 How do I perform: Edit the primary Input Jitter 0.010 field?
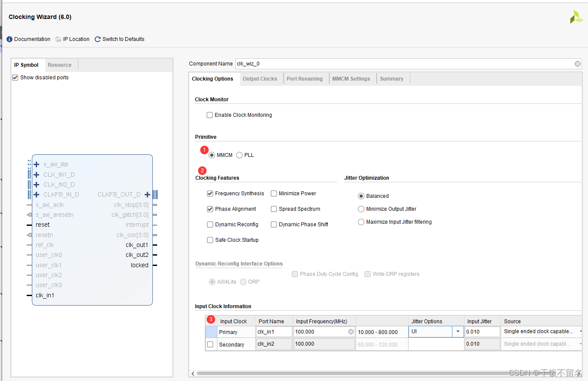point(483,331)
